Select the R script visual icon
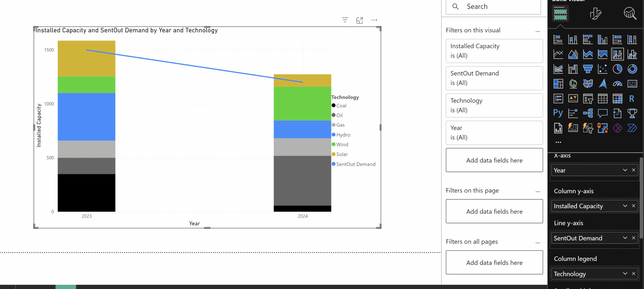This screenshot has width=644, height=289. coord(632,98)
